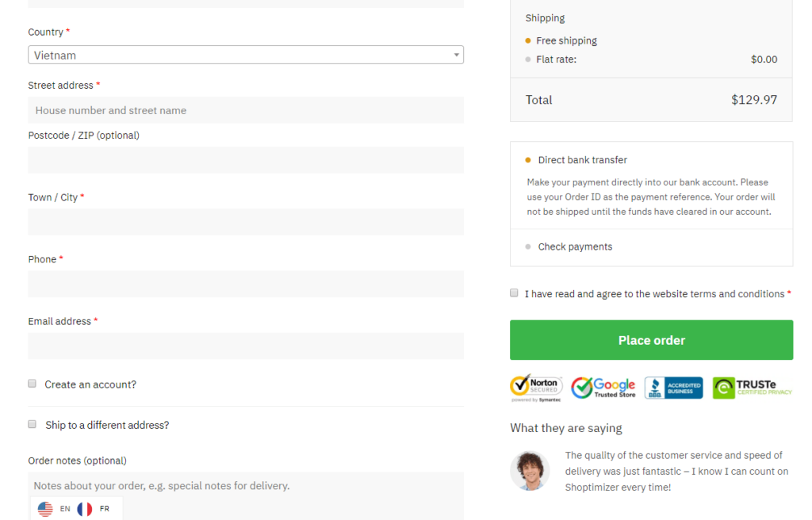
Task: Open the Country dropdown showing Vietnam
Action: (246, 55)
